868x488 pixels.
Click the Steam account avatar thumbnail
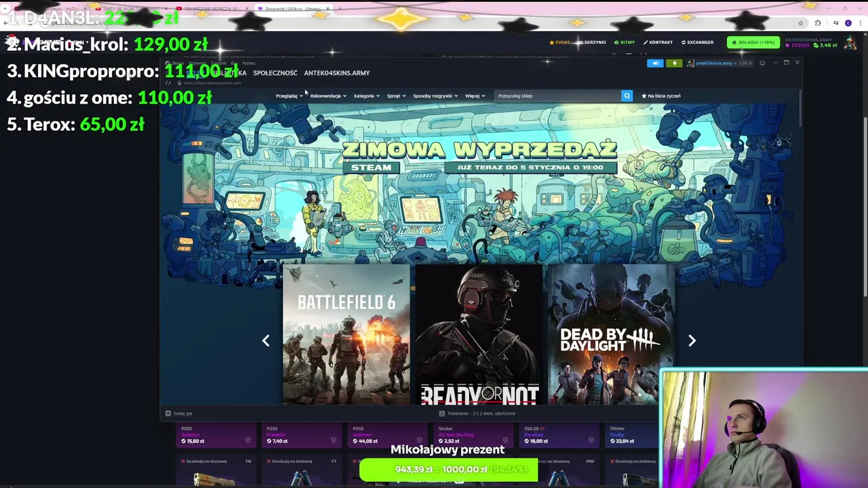[690, 63]
